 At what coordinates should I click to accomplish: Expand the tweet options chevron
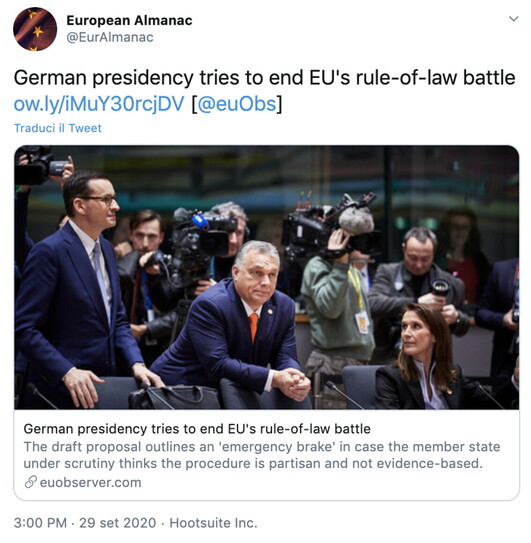click(x=513, y=19)
